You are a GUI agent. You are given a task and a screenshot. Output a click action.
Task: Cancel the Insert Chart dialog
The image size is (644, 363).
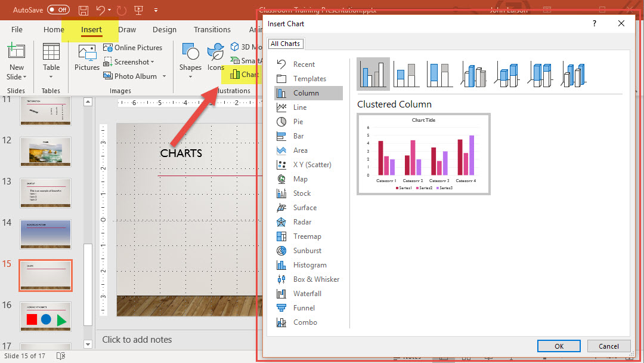[x=608, y=346]
